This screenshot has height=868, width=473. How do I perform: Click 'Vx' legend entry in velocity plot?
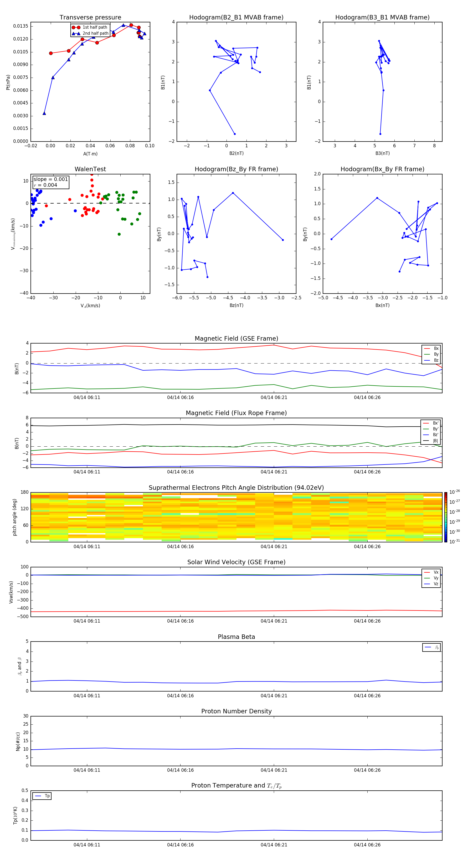pos(431,572)
